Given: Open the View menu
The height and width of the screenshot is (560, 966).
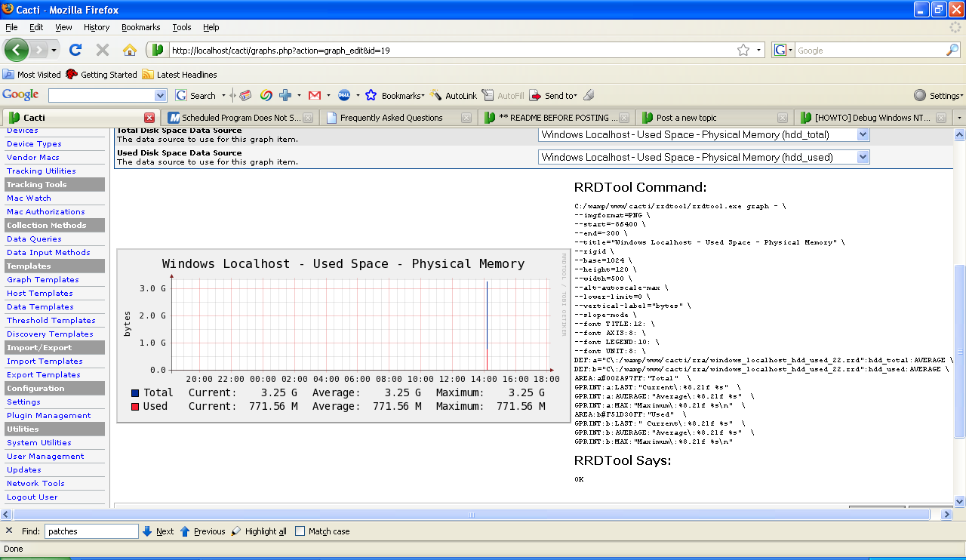Looking at the screenshot, I should (x=63, y=27).
